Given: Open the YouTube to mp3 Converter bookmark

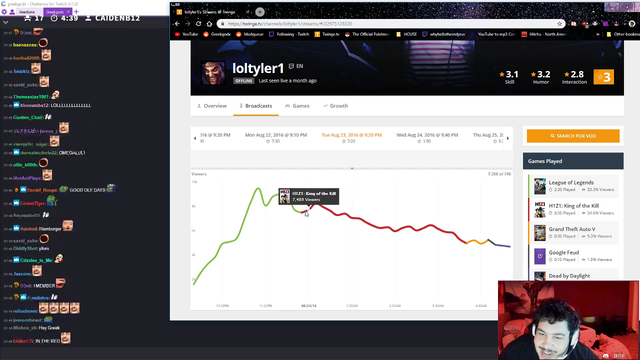Looking at the screenshot, I should [x=493, y=34].
